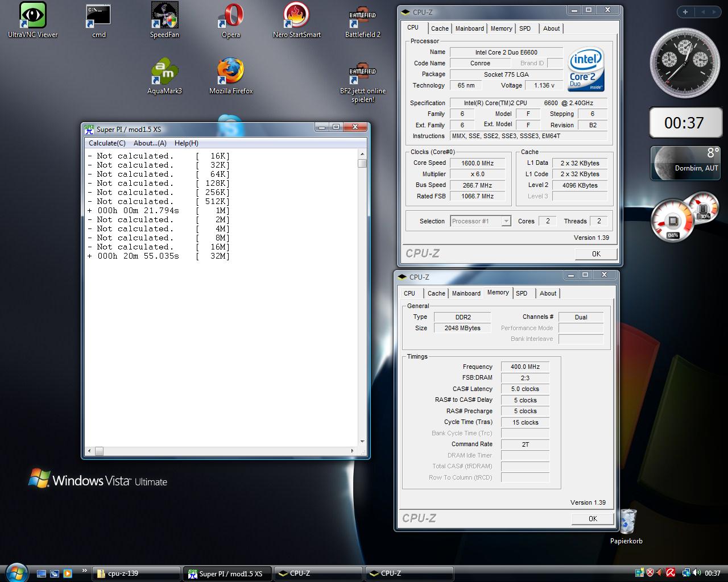Open the SpeedFan desktop icon
The image size is (728, 582).
click(x=164, y=20)
